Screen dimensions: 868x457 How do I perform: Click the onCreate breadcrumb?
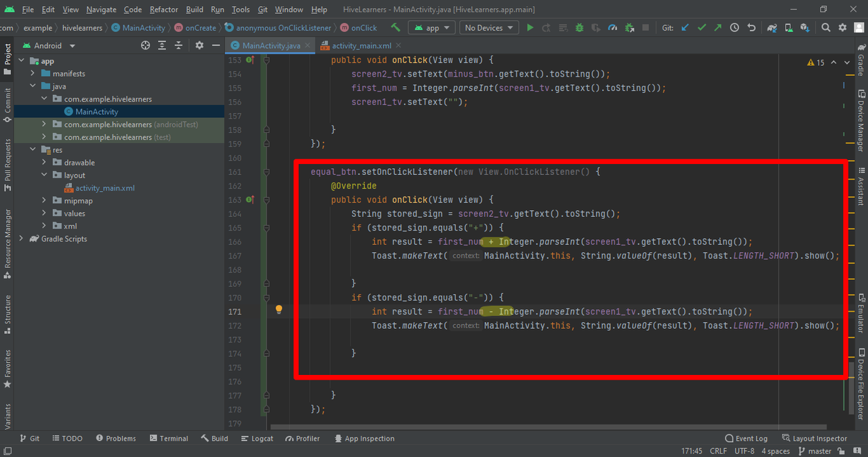click(x=195, y=28)
